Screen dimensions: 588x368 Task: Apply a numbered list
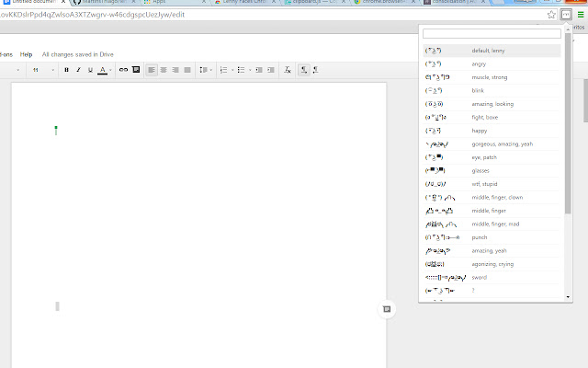point(224,70)
